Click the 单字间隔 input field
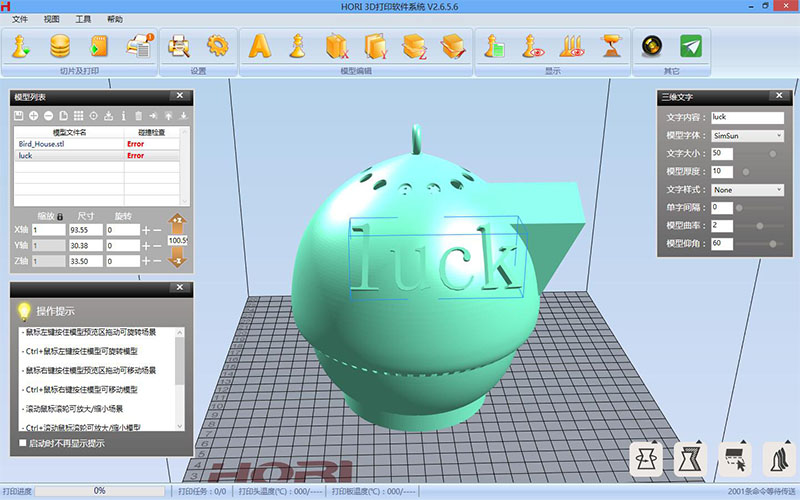The image size is (800, 500). [722, 208]
